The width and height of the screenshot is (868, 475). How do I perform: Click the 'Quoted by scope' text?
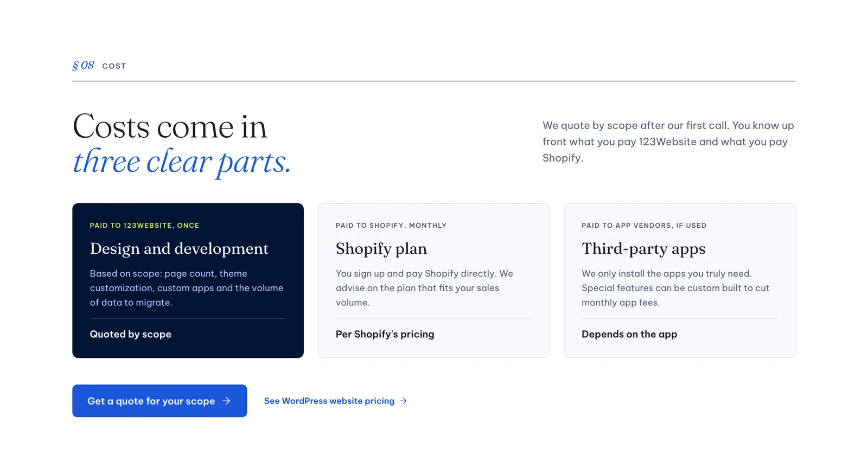click(x=131, y=334)
